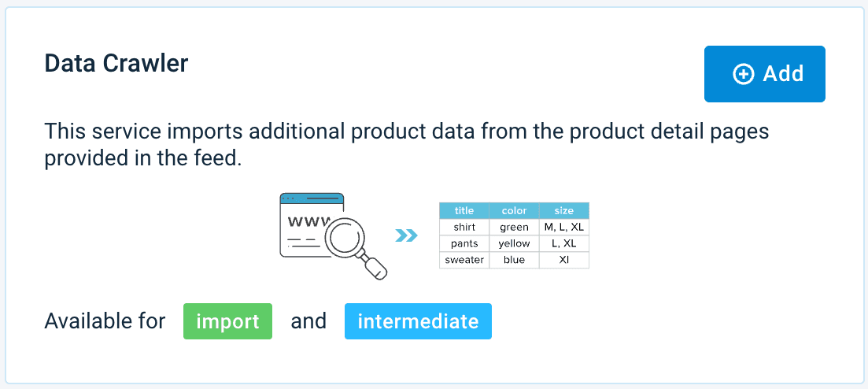Click the sweater cell in the table

tap(464, 260)
